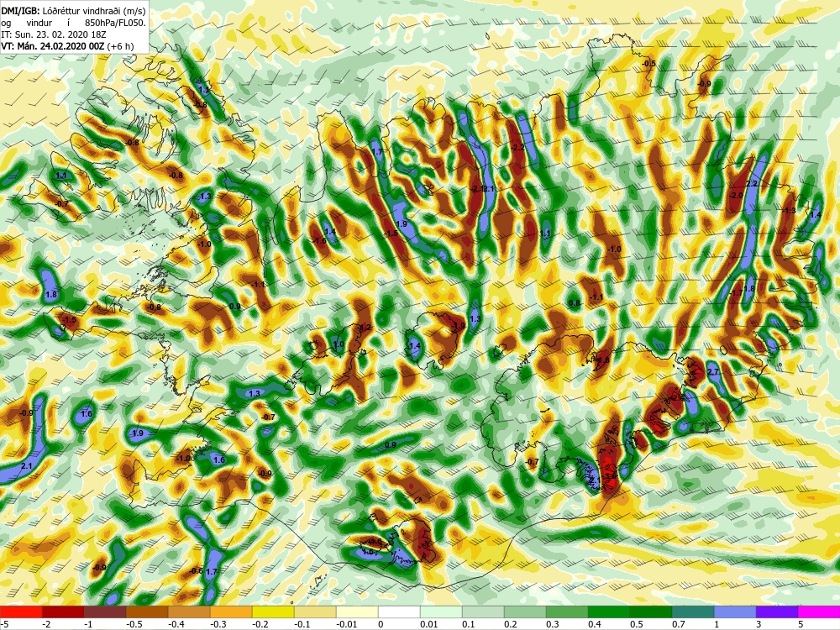The height and width of the screenshot is (630, 840).
Task: Click valid time 'VT: Mán. 24.02.2020 00Z'
Action: 53,46
